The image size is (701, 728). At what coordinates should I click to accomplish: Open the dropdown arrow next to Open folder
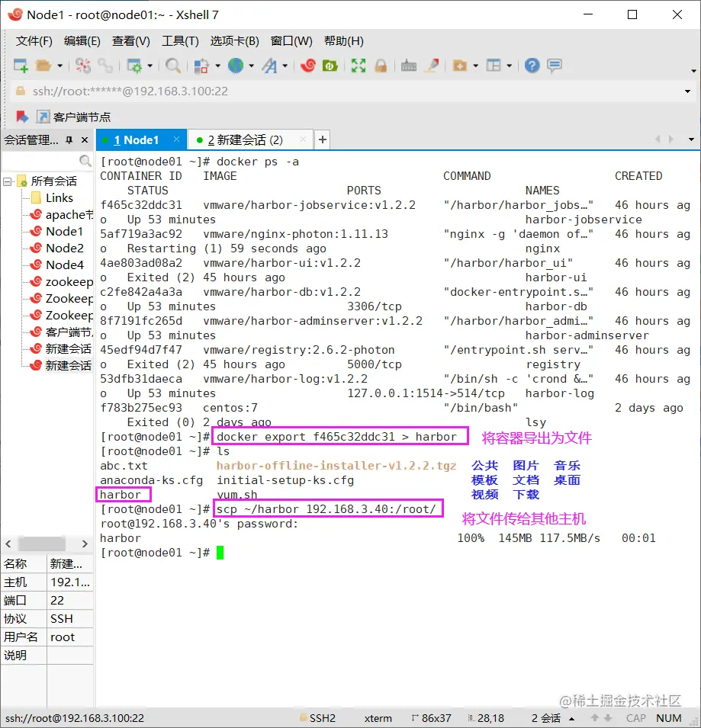(60, 66)
